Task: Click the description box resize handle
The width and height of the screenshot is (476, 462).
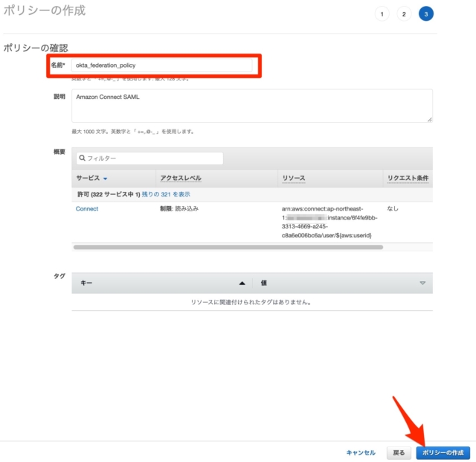Action: pyautogui.click(x=429, y=119)
